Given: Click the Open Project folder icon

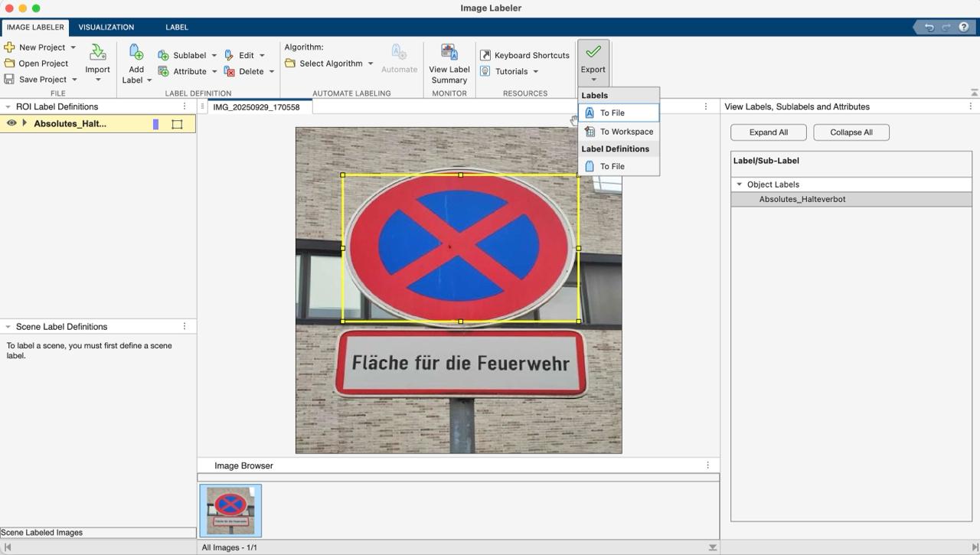Looking at the screenshot, I should tap(10, 64).
